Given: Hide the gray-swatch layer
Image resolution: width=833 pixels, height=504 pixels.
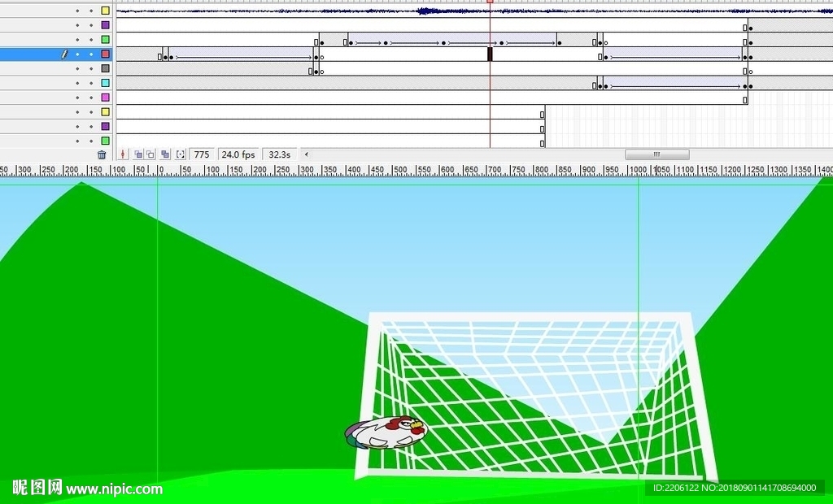Looking at the screenshot, I should click(x=77, y=68).
